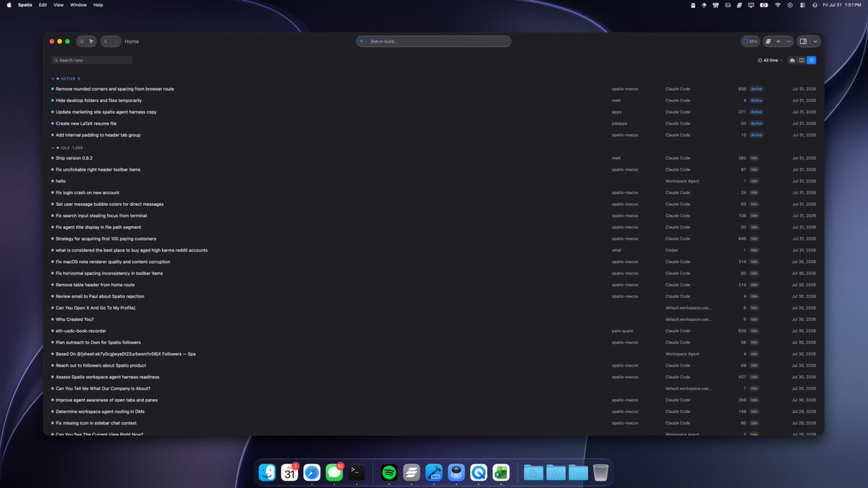Image resolution: width=868 pixels, height=488 pixels.
Task: Open Spotify from the Dock
Action: (389, 472)
